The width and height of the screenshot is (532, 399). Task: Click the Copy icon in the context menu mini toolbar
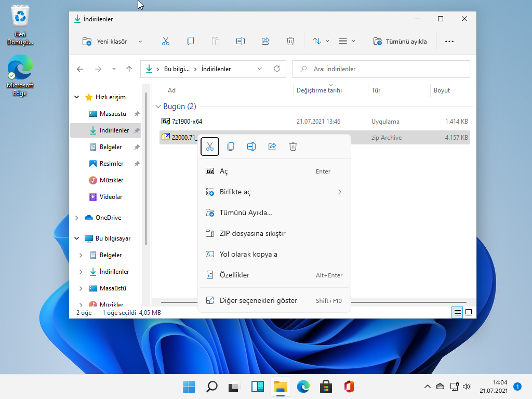tap(231, 147)
